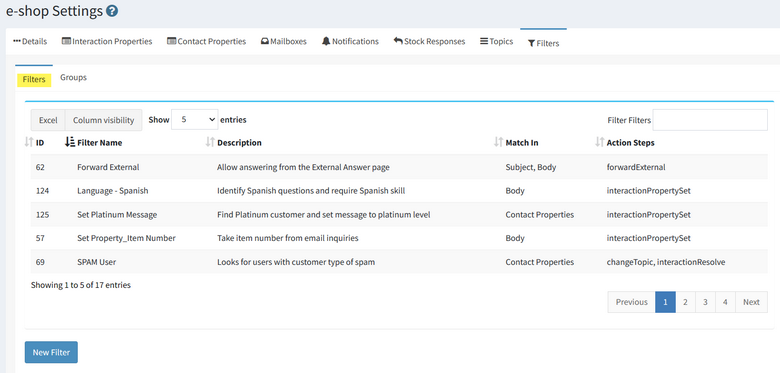Screen dimensions: 780x373
Task: Click the Next pagination button
Action: tap(751, 302)
